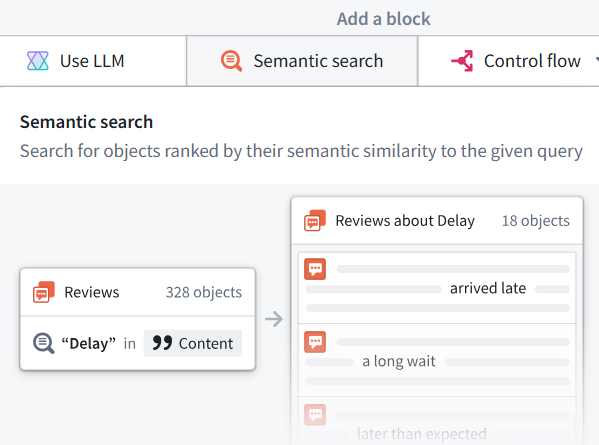
Task: Click the "Delay" query text
Action: [89, 343]
